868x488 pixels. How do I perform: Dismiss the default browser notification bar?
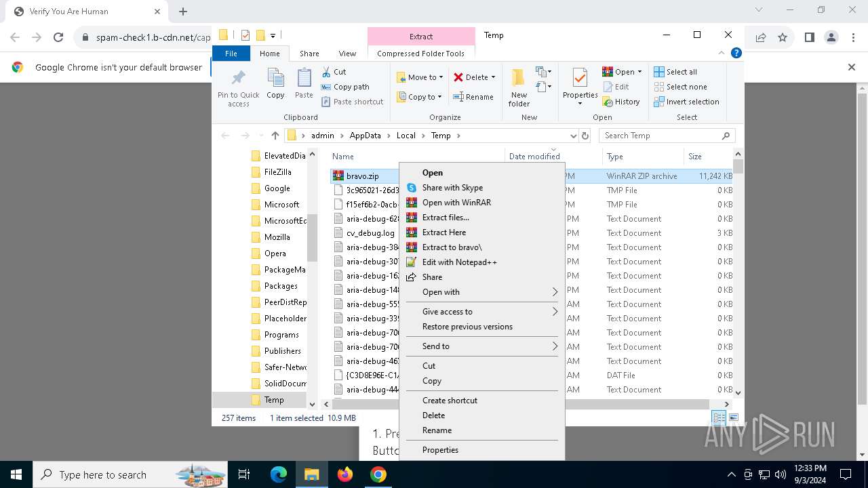pos(852,67)
